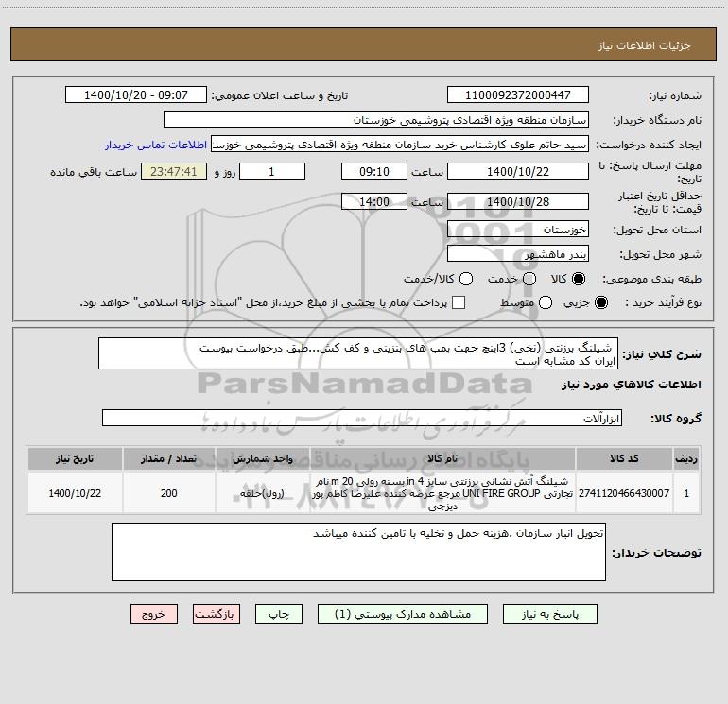Click the need date cell 1400/10/22
This screenshot has height=704, width=728.
coord(75,493)
